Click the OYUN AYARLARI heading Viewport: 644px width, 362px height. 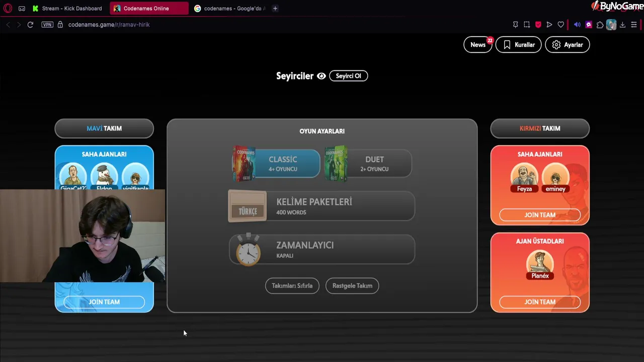322,131
